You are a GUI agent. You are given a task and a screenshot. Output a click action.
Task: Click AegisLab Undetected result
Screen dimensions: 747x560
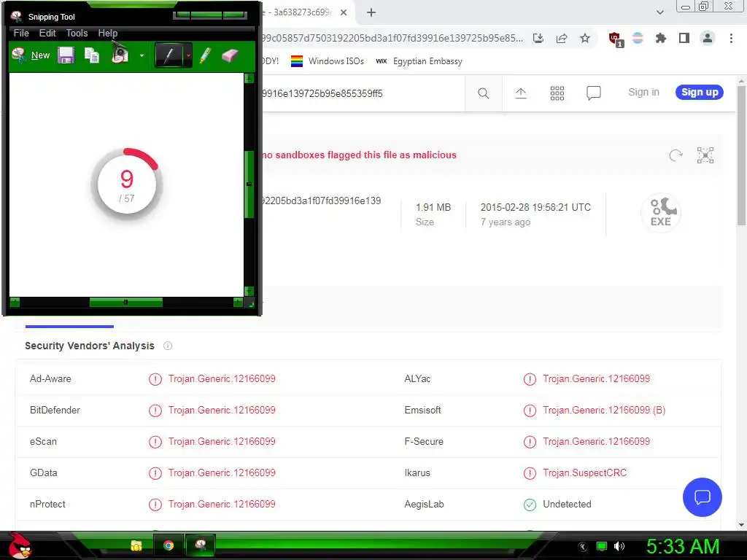567,505
